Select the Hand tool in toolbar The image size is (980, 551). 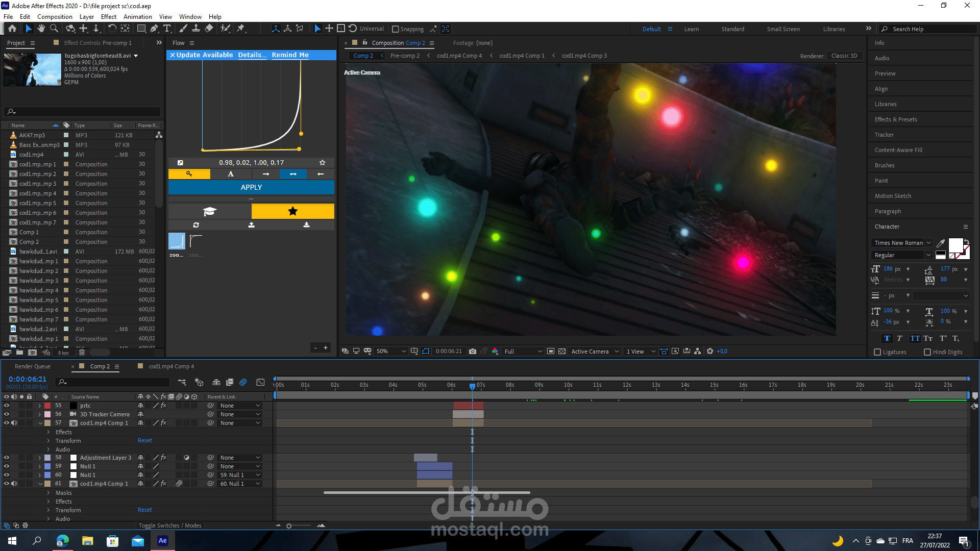tap(41, 29)
